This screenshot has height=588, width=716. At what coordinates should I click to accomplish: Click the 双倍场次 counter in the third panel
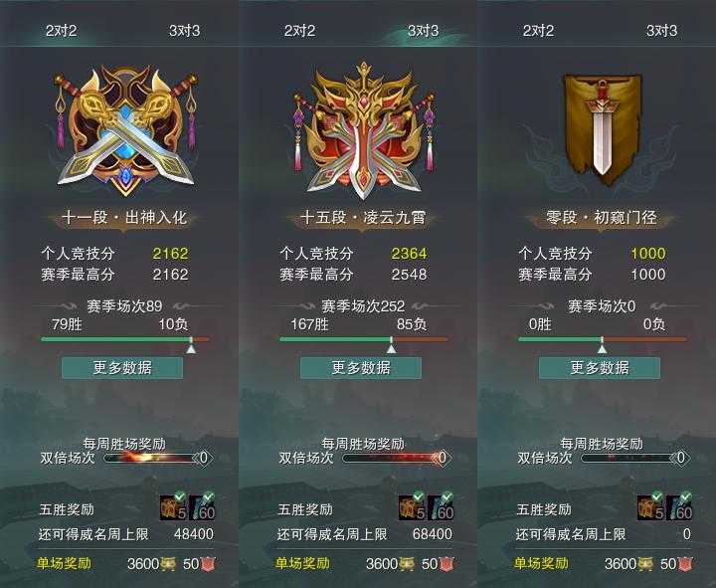(680, 458)
